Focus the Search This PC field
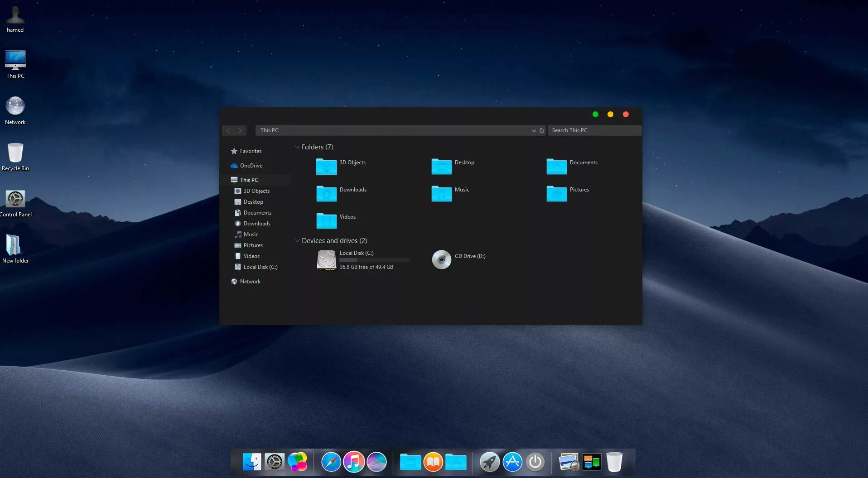 coord(594,130)
